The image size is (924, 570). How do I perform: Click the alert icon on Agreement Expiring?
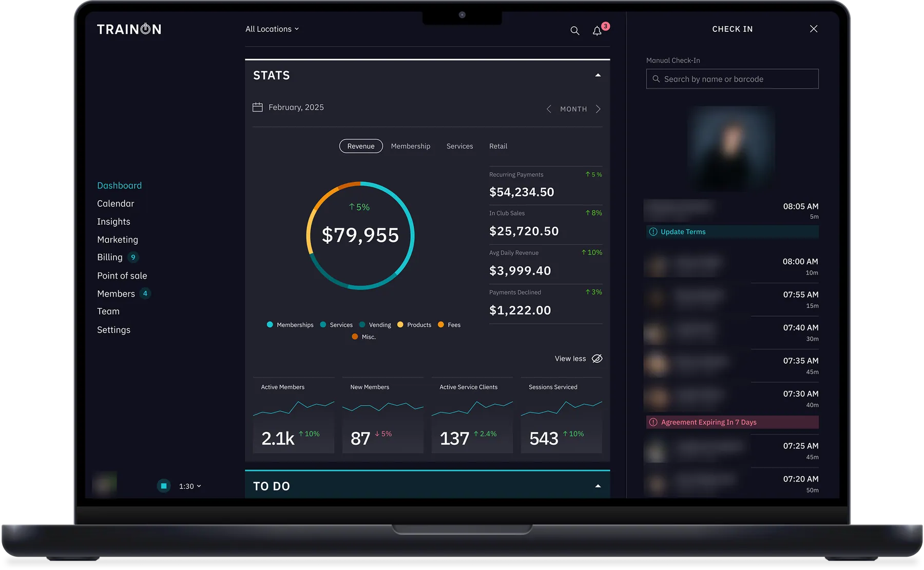[x=653, y=422]
